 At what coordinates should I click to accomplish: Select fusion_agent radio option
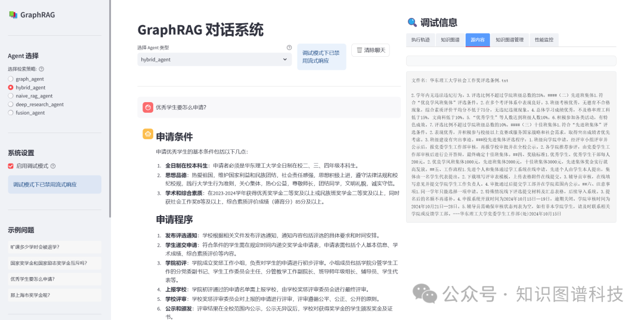(x=26, y=113)
